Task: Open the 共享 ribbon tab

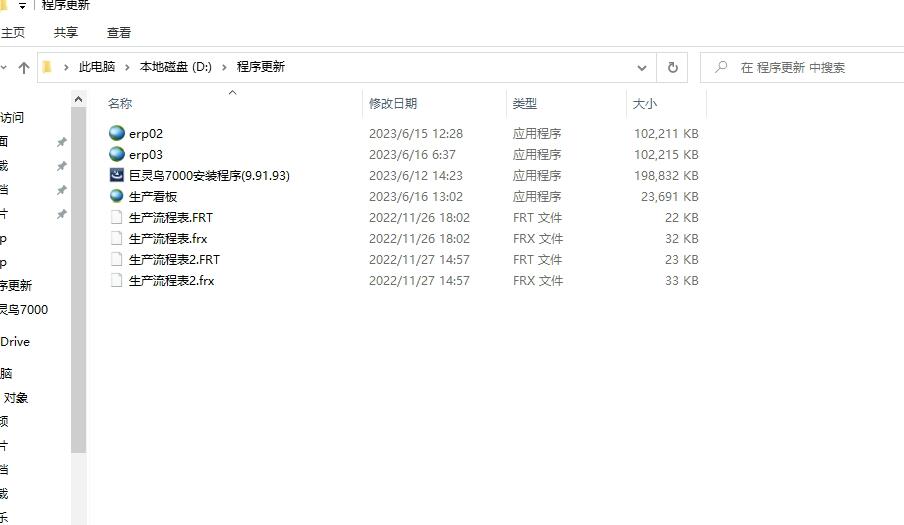Action: [66, 32]
